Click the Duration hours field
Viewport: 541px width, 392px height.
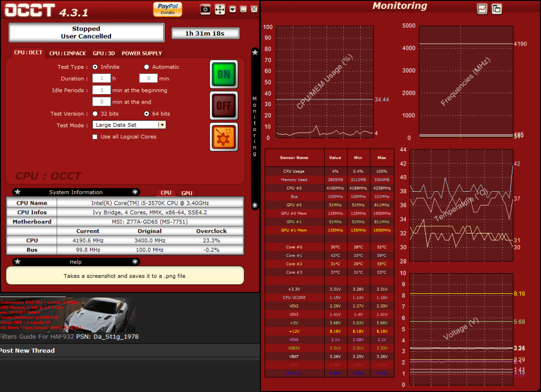pos(102,79)
